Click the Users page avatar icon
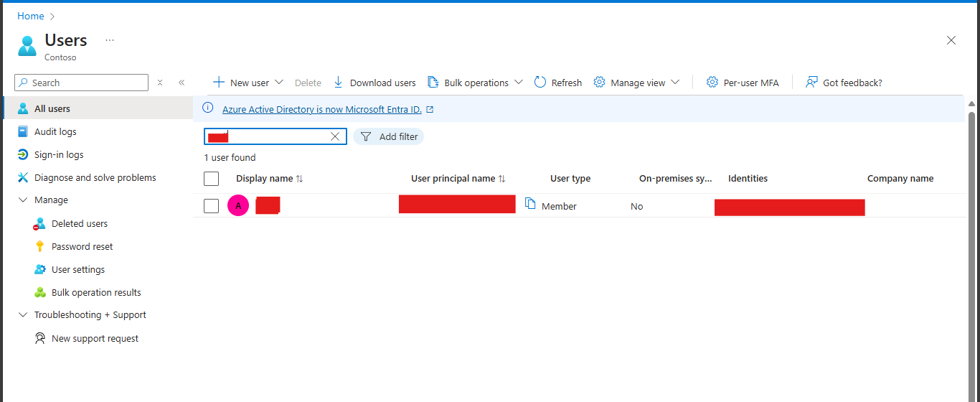Viewport: 980px width, 402px height. [x=27, y=47]
